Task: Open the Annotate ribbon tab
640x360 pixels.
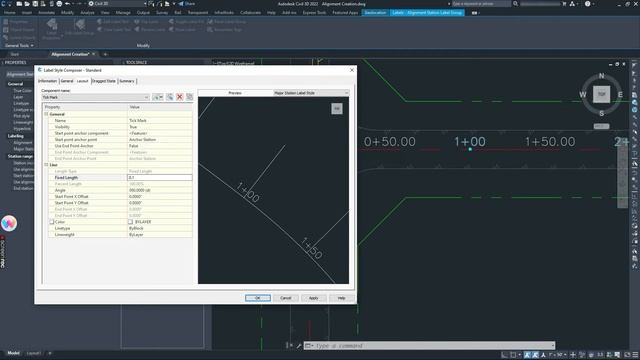Action: pyautogui.click(x=46, y=13)
